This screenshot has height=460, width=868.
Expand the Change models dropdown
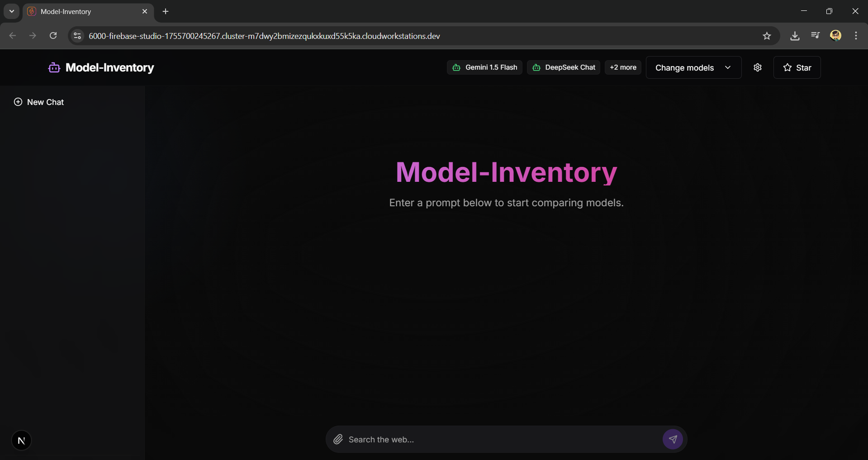coord(693,67)
